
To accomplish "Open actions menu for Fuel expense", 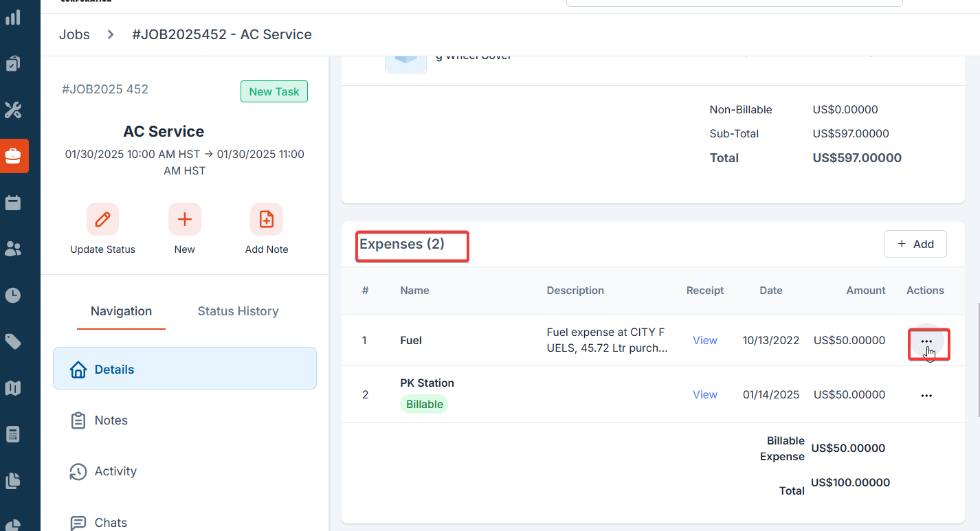I will click(x=926, y=341).
